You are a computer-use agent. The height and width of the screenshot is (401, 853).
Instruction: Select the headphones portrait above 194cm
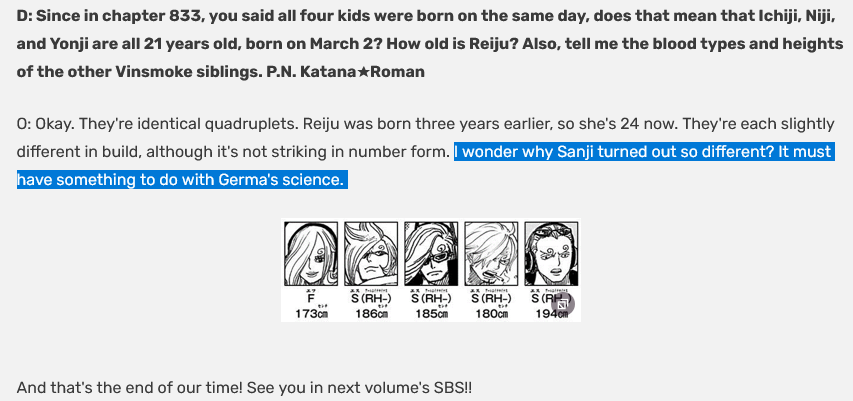click(551, 253)
